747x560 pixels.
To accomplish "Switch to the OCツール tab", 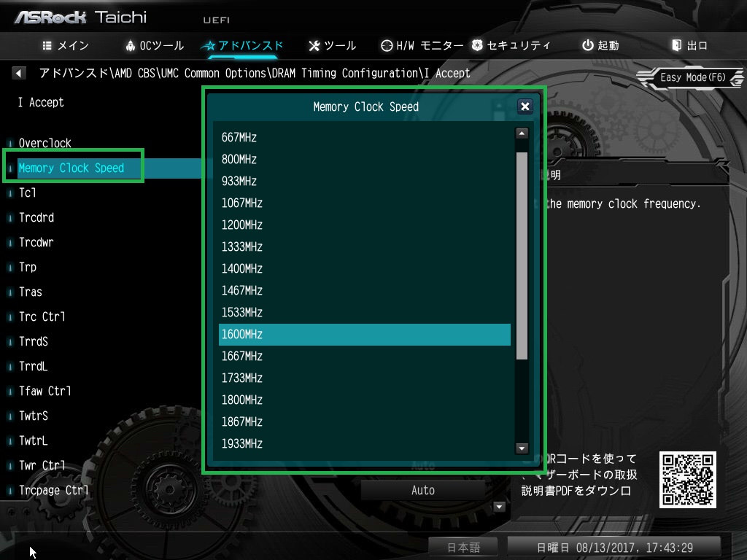I will point(155,46).
